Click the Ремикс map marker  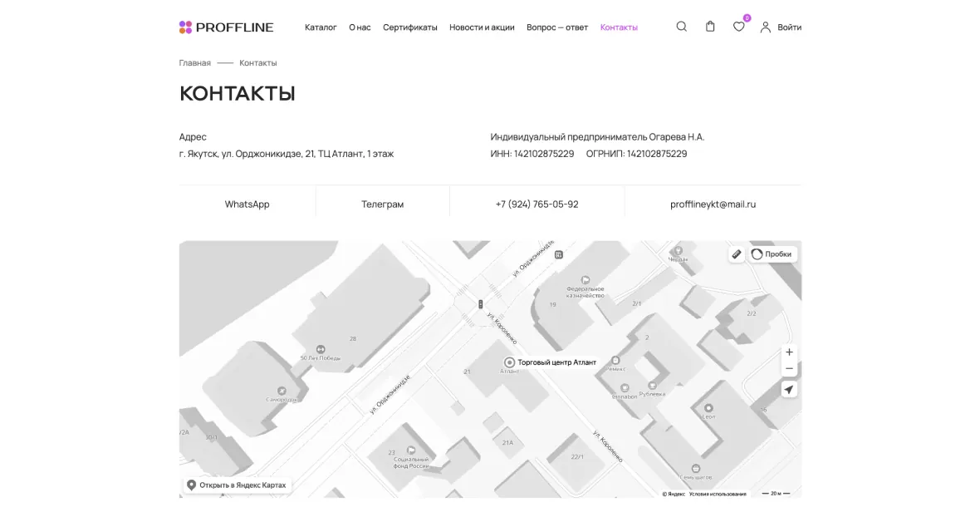pyautogui.click(x=615, y=360)
